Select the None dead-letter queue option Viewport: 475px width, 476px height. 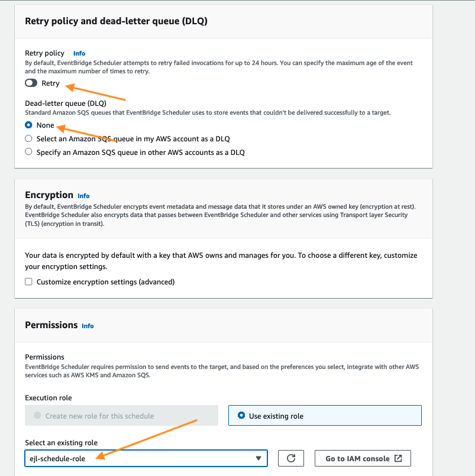pyautogui.click(x=28, y=125)
